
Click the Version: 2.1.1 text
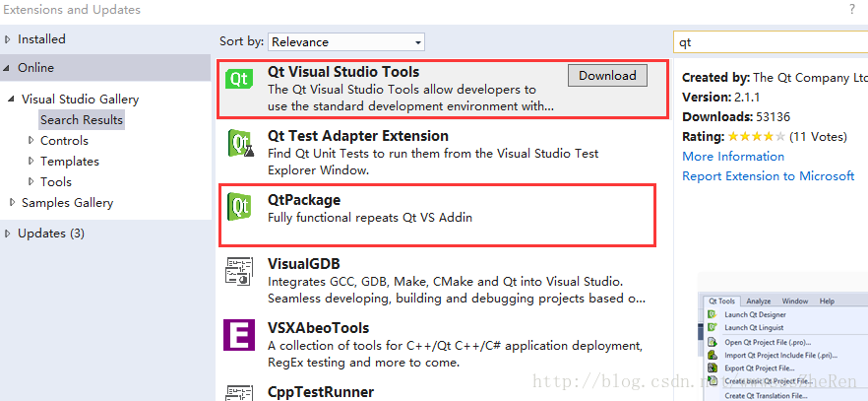pos(720,98)
